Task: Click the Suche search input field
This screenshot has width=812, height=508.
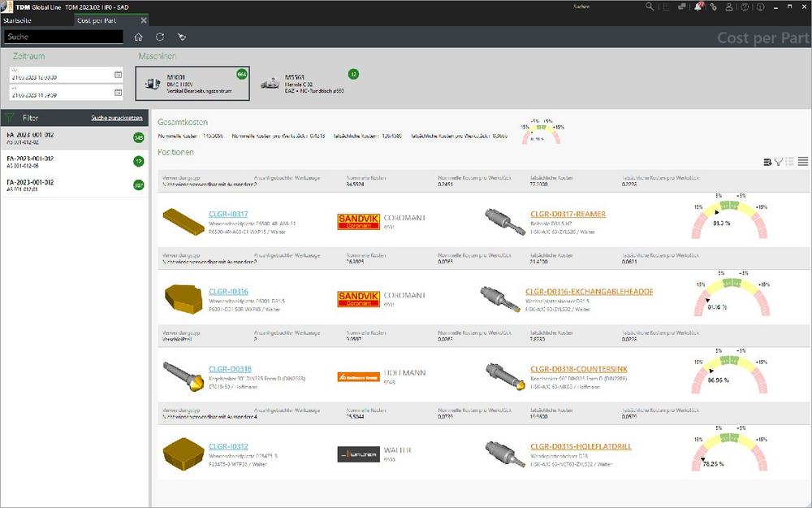Action: coord(63,37)
